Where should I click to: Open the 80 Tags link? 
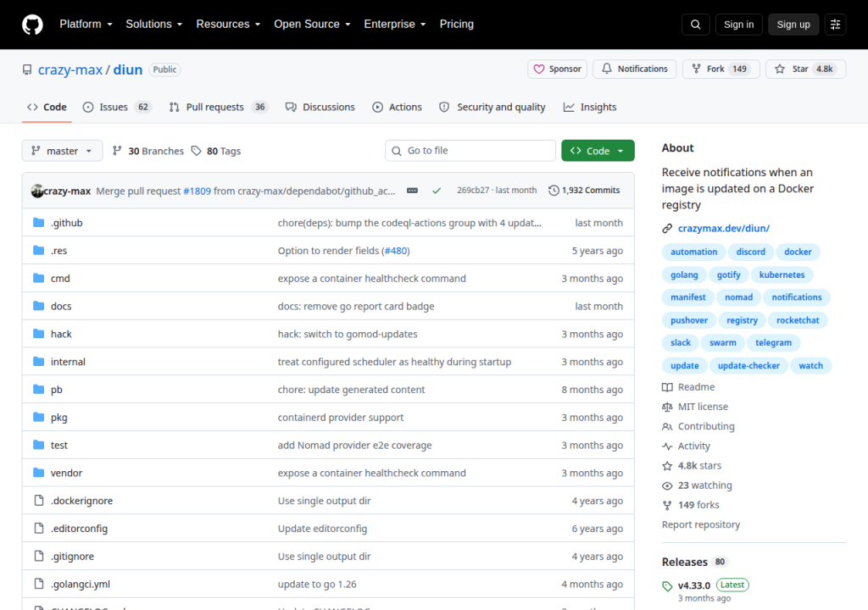click(216, 151)
